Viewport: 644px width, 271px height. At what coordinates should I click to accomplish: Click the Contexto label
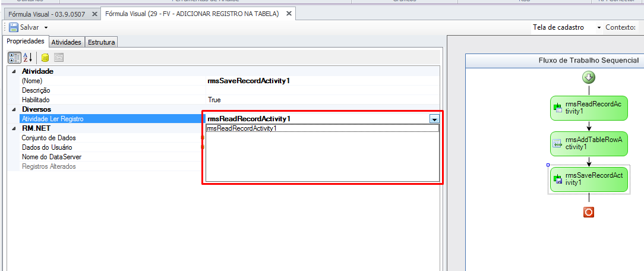[621, 27]
